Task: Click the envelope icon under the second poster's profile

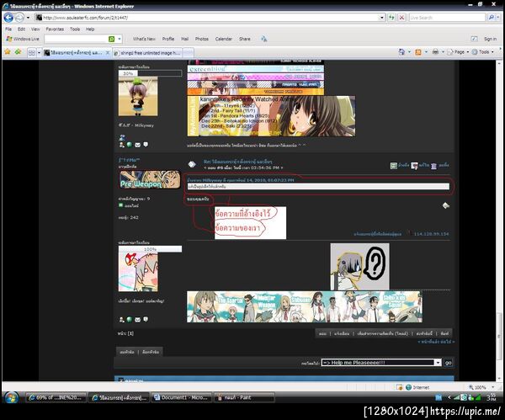Action: (x=137, y=320)
